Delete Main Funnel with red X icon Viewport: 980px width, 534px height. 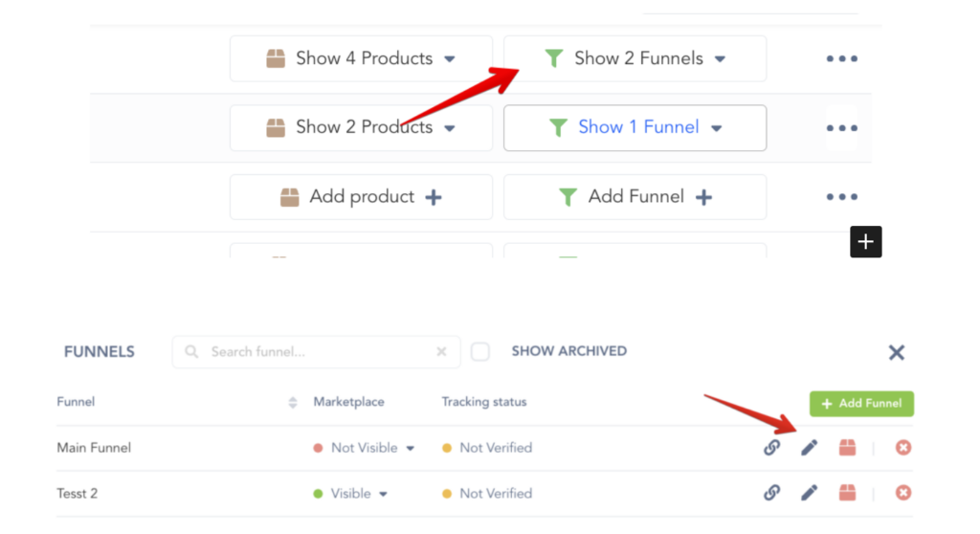(x=903, y=447)
